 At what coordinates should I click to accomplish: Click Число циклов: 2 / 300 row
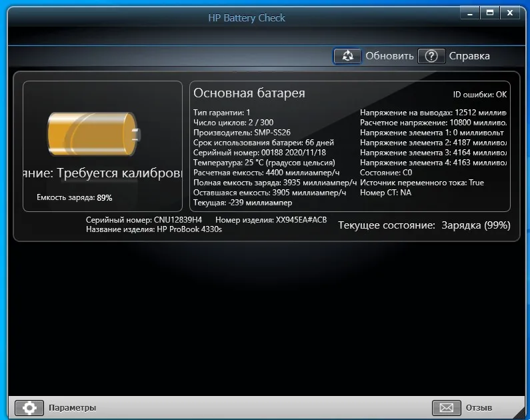[233, 122]
